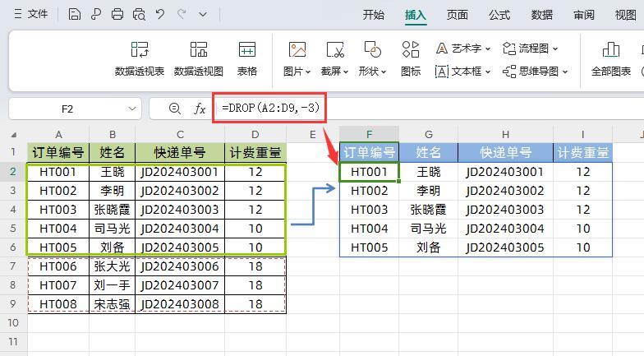The image size is (644, 356).
Task: Insert a 数据透视图 pivot chart
Action: (x=199, y=58)
